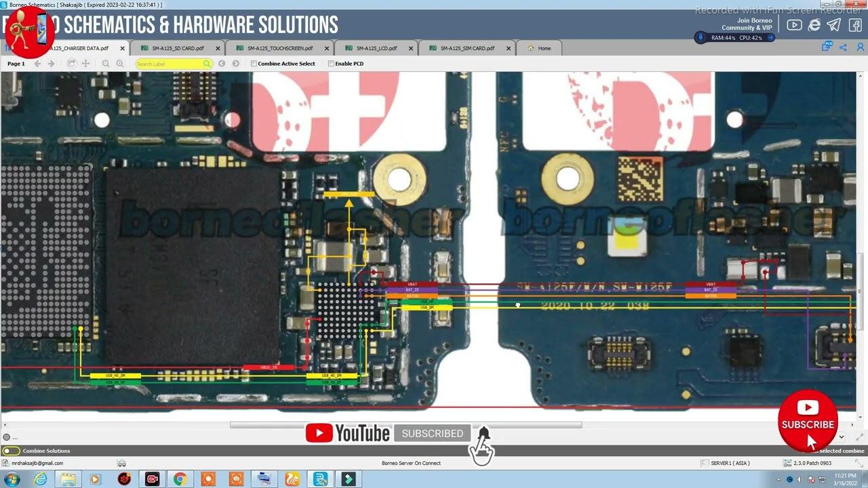Close the SD CARD.pdf tab
868x488 pixels.
click(218, 49)
